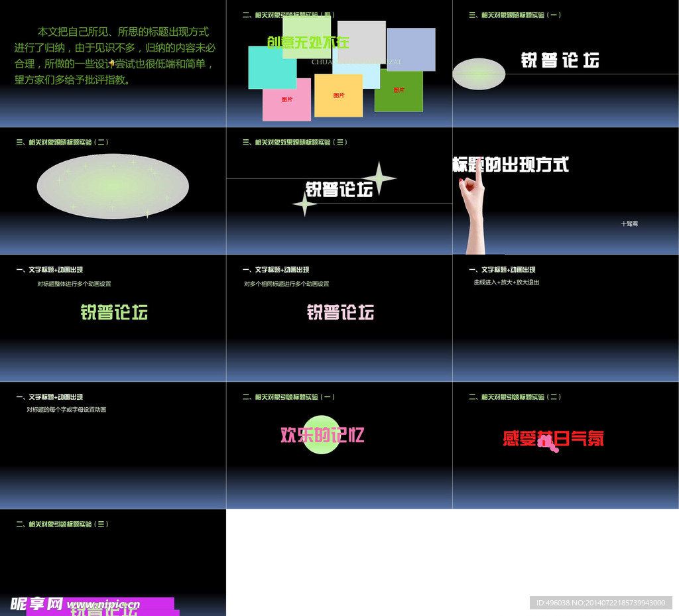Click the small ellipse beside white 锐普论坛 title
This screenshot has width=679, height=616.
(479, 74)
